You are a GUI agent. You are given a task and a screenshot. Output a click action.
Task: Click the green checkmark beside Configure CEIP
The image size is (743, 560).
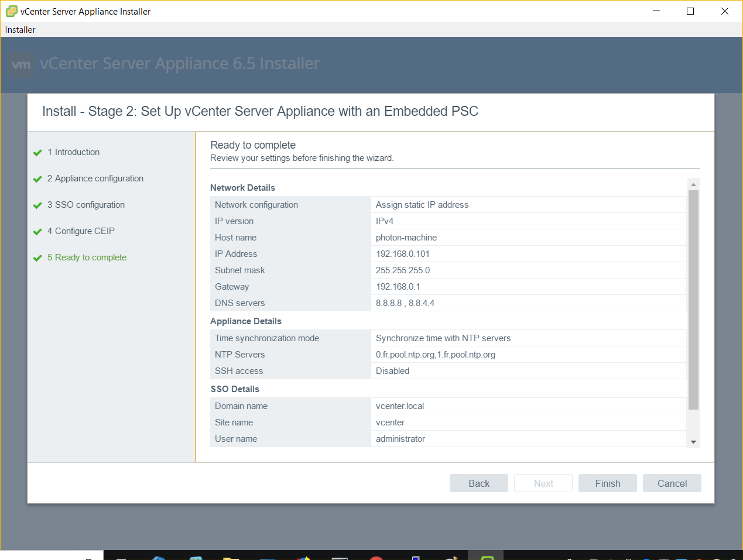click(37, 232)
